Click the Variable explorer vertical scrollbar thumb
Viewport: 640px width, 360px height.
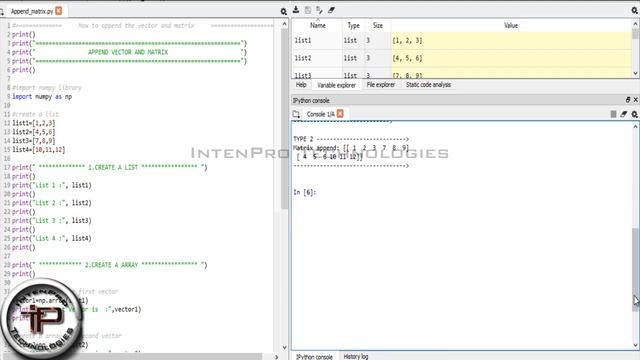635,33
